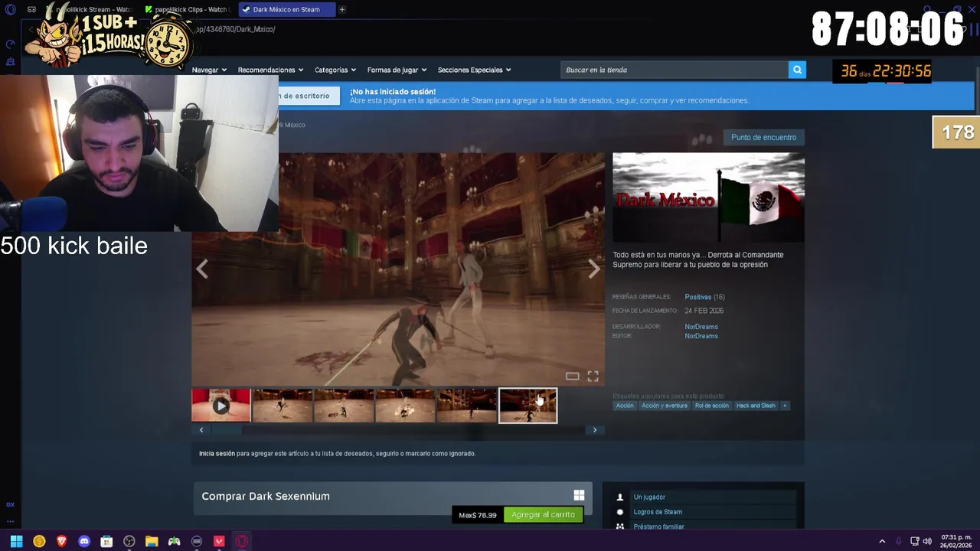Viewport: 980px width, 551px height.
Task: Expand the Categorías dropdown
Action: coord(335,70)
